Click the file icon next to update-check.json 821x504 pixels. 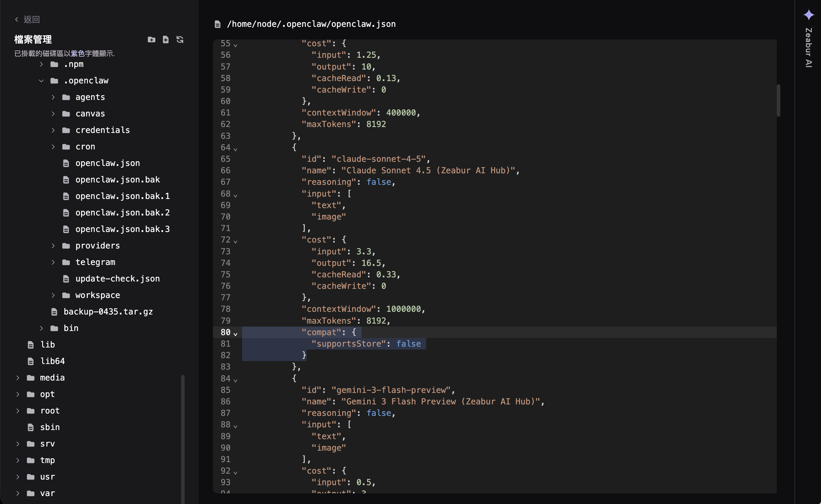coord(66,279)
